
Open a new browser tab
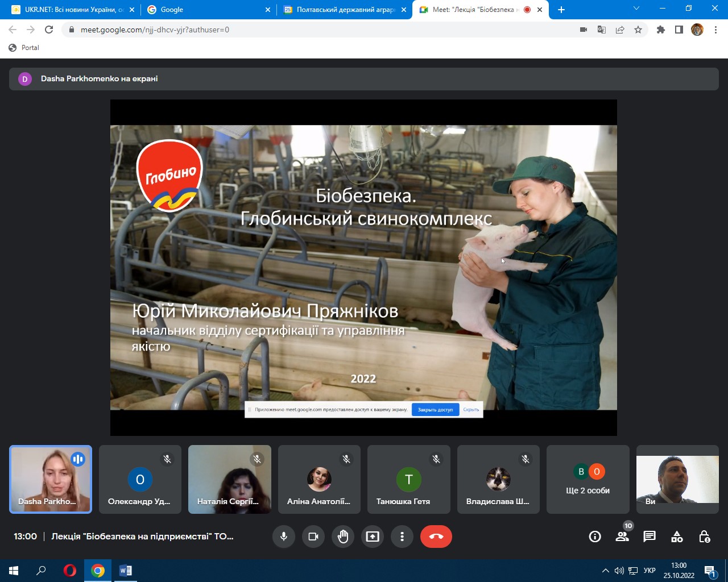pos(561,10)
